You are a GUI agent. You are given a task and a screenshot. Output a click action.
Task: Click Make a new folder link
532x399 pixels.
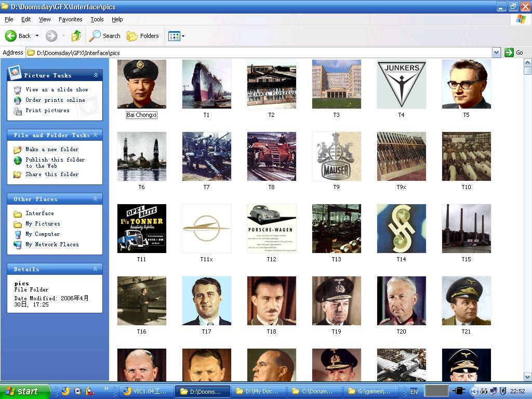[x=52, y=149]
